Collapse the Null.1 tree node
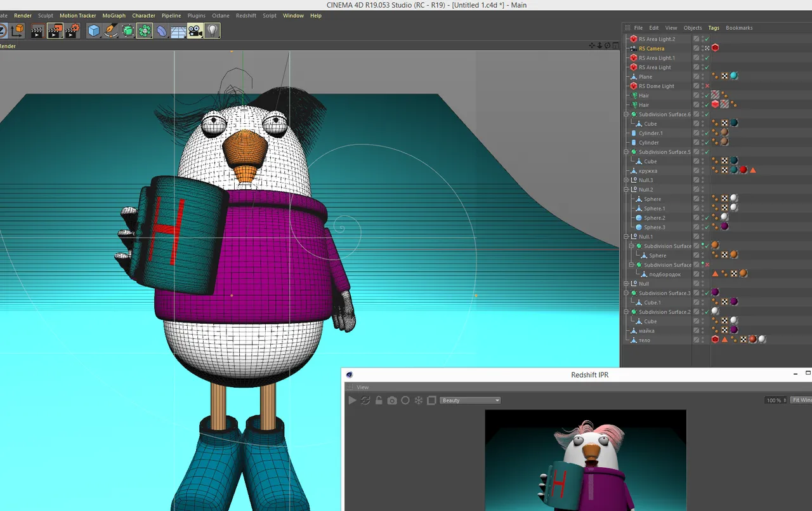The width and height of the screenshot is (812, 511). point(626,236)
